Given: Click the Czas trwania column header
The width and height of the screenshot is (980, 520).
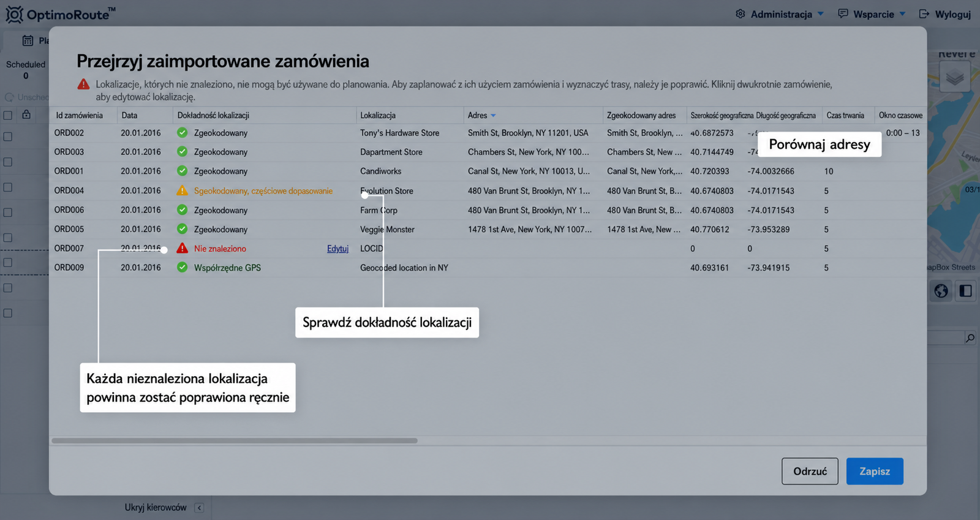Looking at the screenshot, I should pyautogui.click(x=845, y=115).
